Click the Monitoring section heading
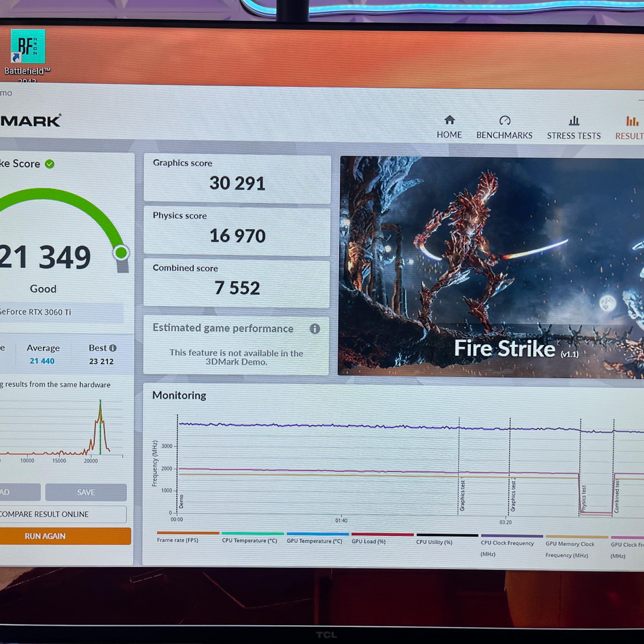Screen dimensions: 644x644 tap(179, 395)
